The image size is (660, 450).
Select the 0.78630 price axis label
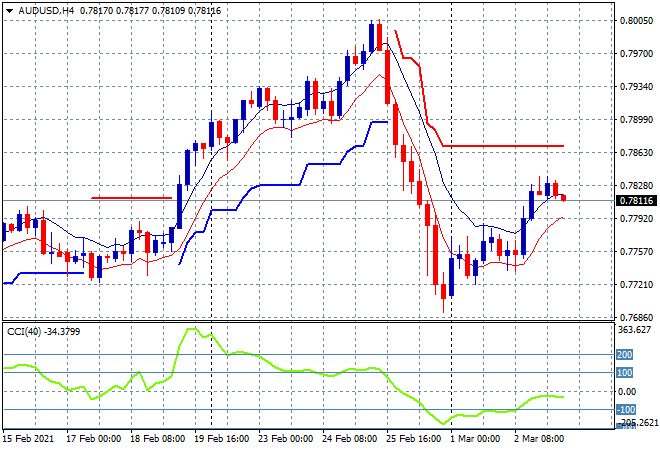636,153
